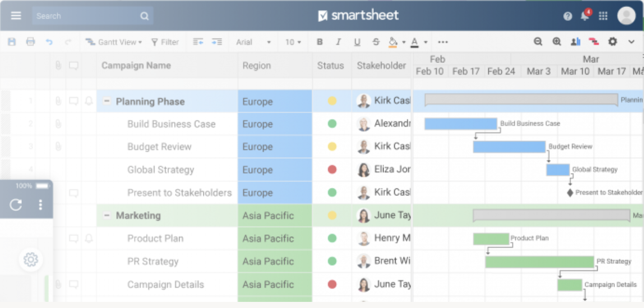Toggle the critical path icon
This screenshot has height=308, width=644.
594,41
